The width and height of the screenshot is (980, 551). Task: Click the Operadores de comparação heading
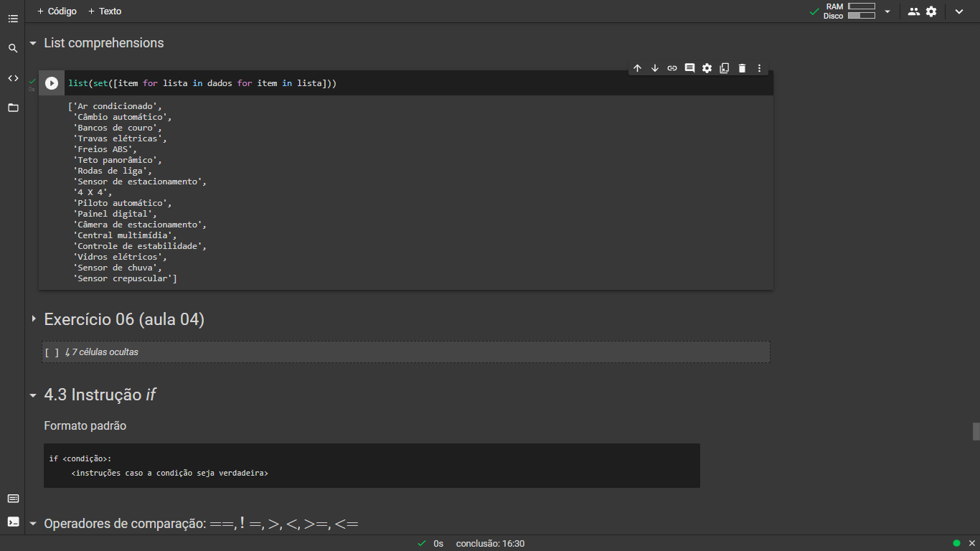201,524
